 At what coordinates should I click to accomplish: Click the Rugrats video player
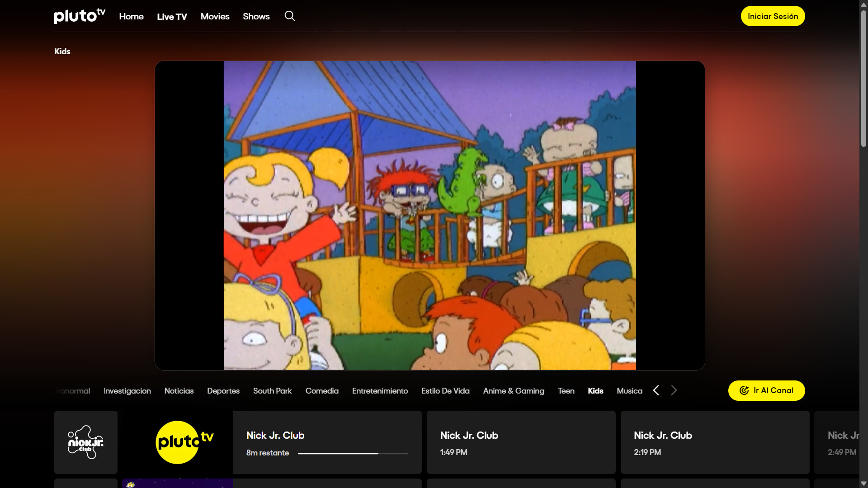click(430, 216)
